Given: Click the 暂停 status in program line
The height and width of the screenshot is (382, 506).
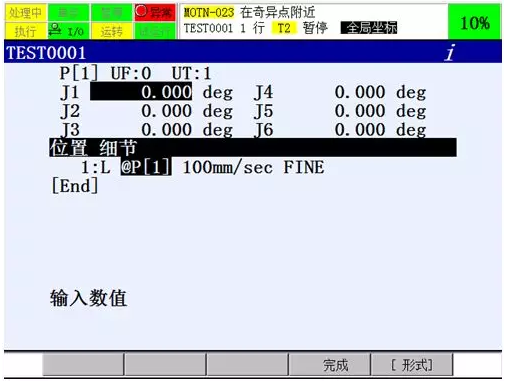Looking at the screenshot, I should [315, 28].
